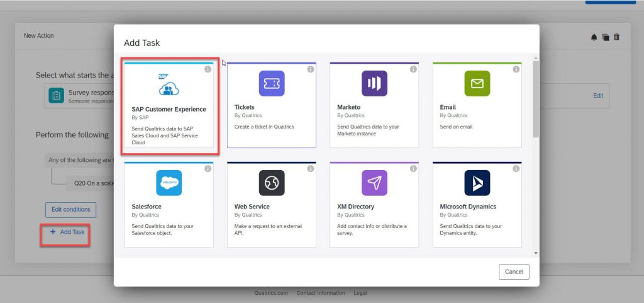Click the trash delete action icon

pyautogui.click(x=616, y=37)
